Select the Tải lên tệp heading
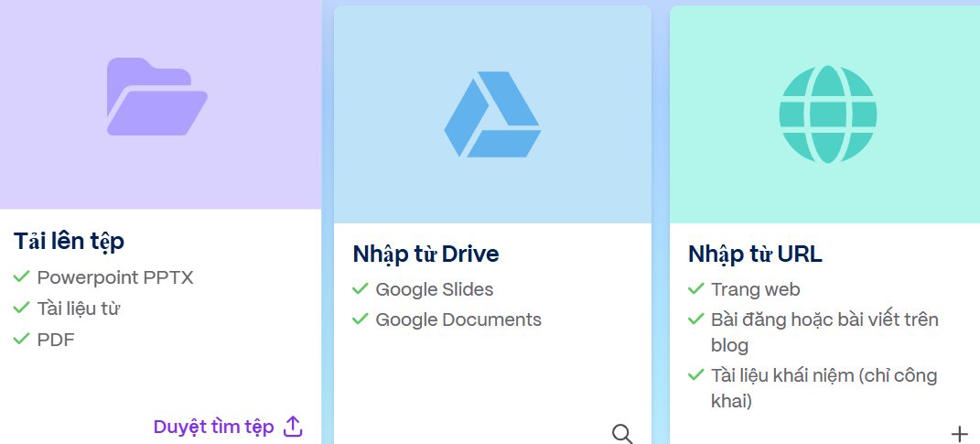The image size is (980, 444). pyautogui.click(x=69, y=242)
